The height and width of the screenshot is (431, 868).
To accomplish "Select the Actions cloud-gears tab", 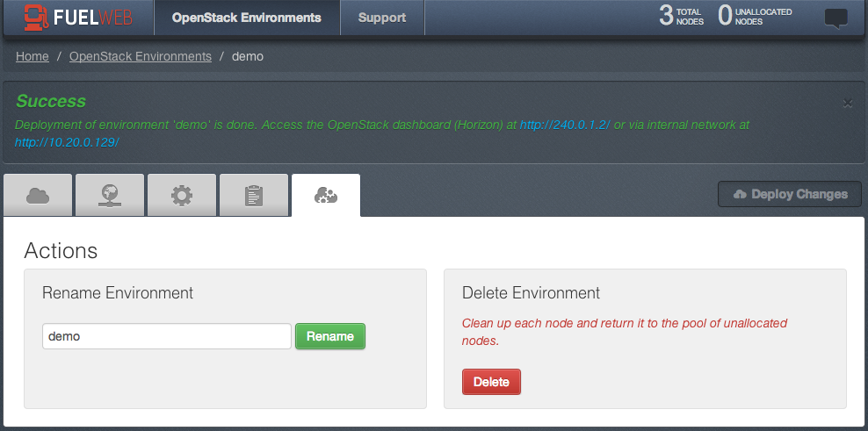I will pyautogui.click(x=325, y=195).
